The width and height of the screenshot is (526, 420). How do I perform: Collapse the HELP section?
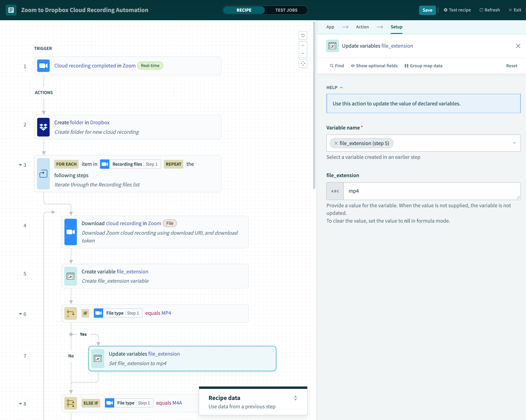(x=335, y=87)
